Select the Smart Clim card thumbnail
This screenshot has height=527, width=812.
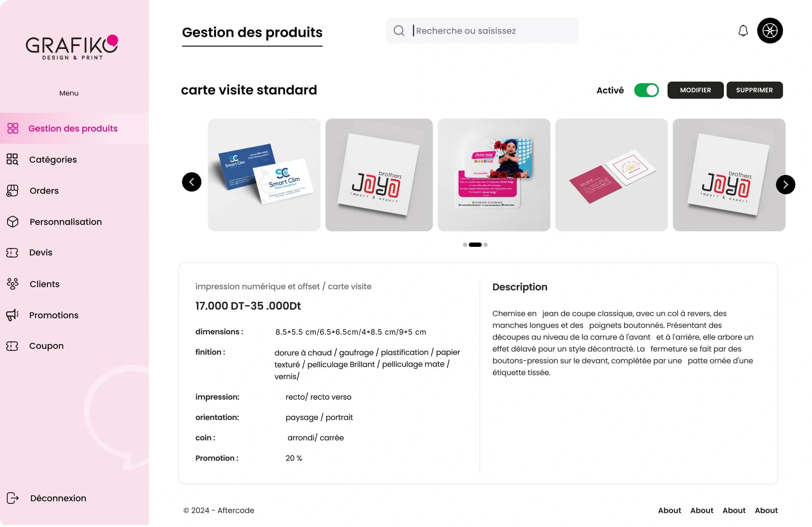coord(264,175)
